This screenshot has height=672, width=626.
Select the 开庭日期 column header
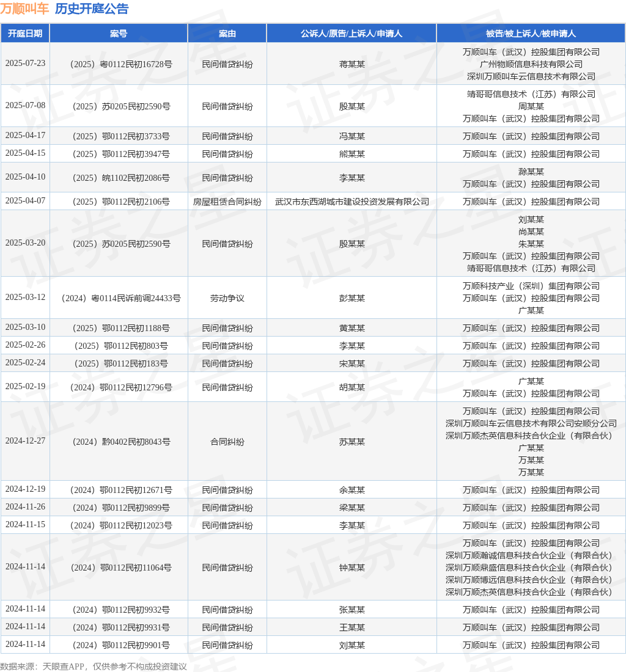coord(25,34)
